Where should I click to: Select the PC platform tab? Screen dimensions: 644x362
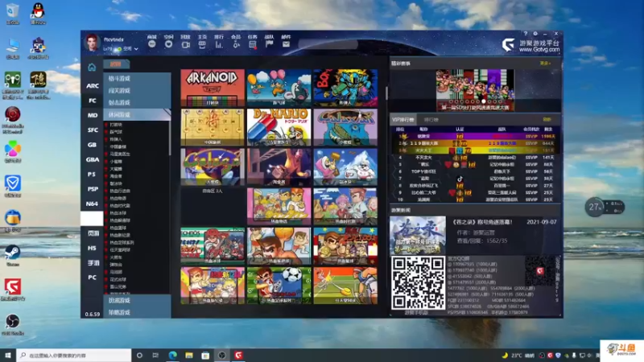pos(92,278)
